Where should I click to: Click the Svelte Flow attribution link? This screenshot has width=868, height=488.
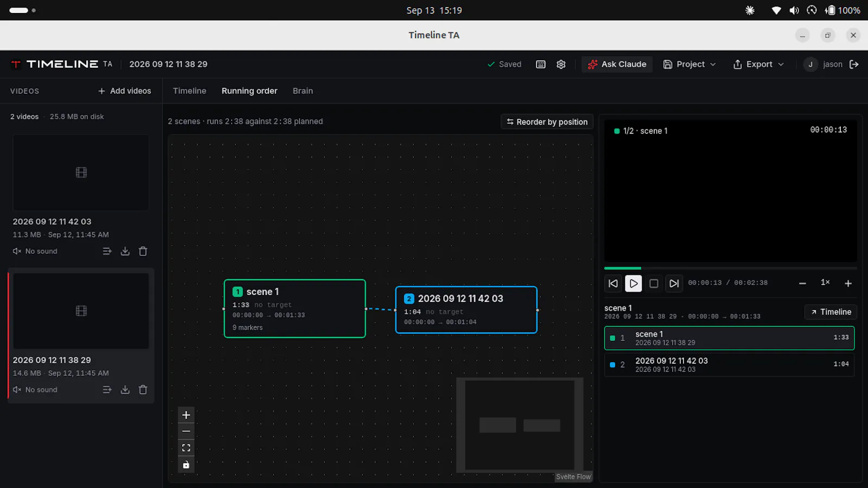pyautogui.click(x=573, y=477)
